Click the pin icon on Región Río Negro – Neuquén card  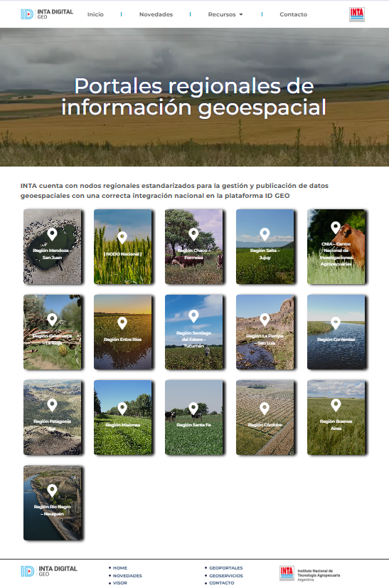pos(52,490)
